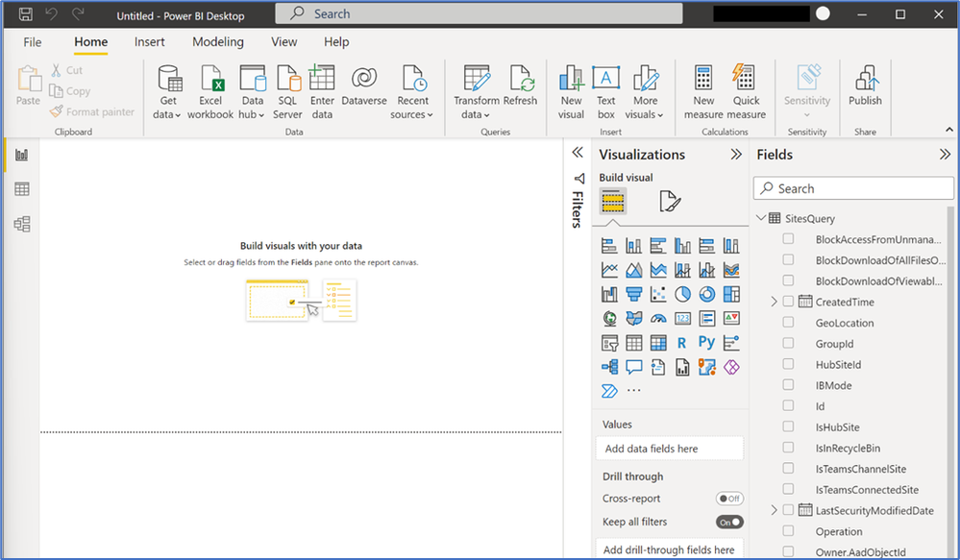Publish the report
Viewport: 960px width, 560px height.
pyautogui.click(x=865, y=85)
